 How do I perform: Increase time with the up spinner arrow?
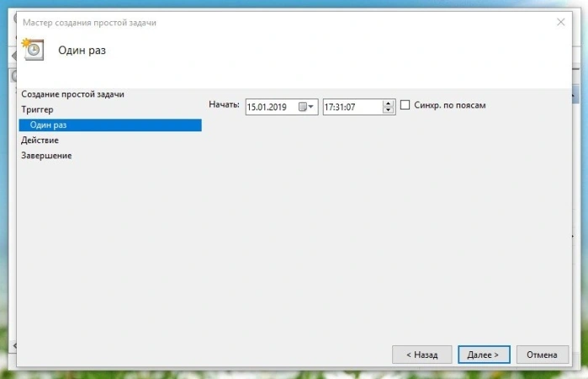[x=388, y=104]
